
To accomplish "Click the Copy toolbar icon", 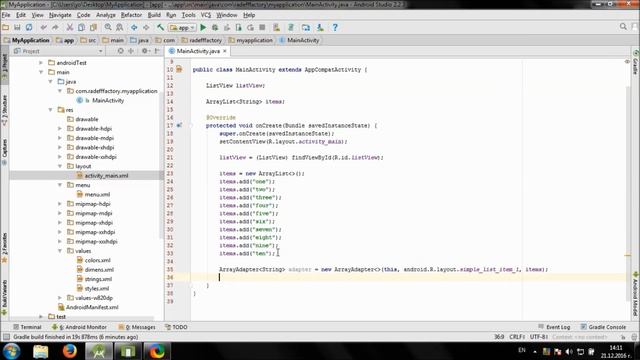I will point(81,27).
